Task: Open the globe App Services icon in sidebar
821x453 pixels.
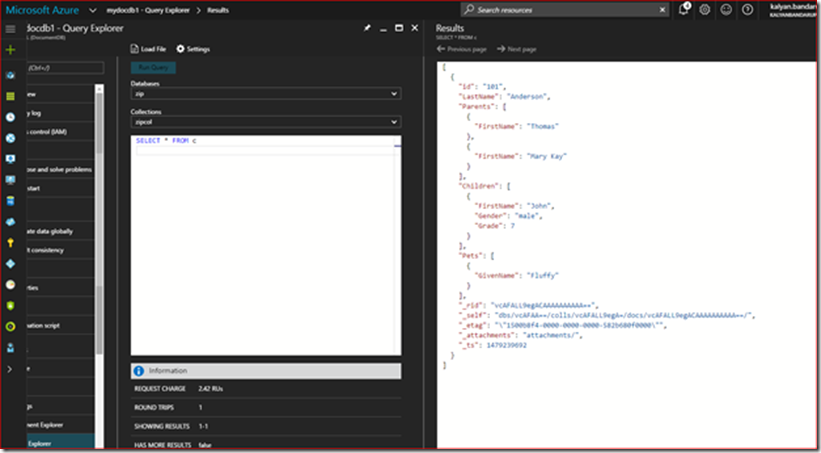Action: click(10, 138)
